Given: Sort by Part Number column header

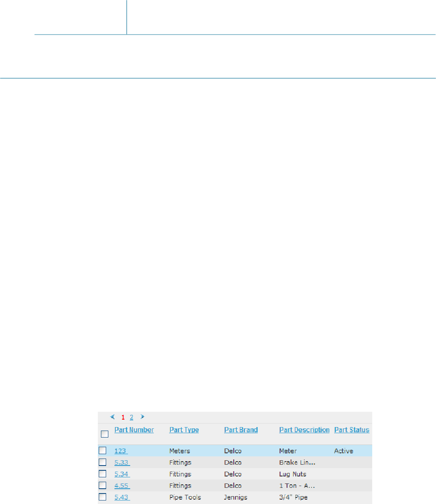Looking at the screenshot, I should pos(134,430).
